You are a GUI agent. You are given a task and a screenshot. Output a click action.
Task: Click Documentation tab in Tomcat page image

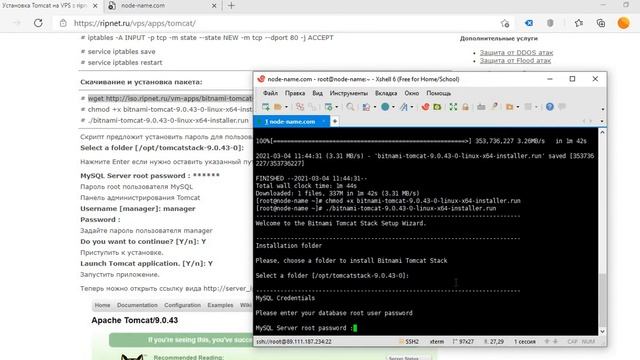[x=137, y=305]
